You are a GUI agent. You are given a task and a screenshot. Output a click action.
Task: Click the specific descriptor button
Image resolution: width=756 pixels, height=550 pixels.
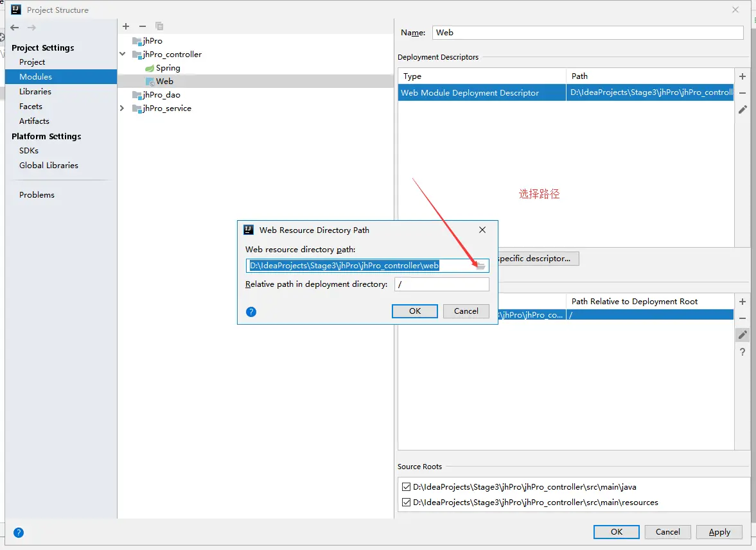pos(538,259)
